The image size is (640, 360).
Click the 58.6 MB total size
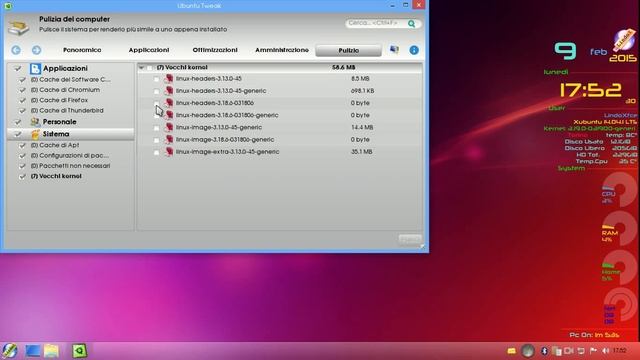coord(343,67)
